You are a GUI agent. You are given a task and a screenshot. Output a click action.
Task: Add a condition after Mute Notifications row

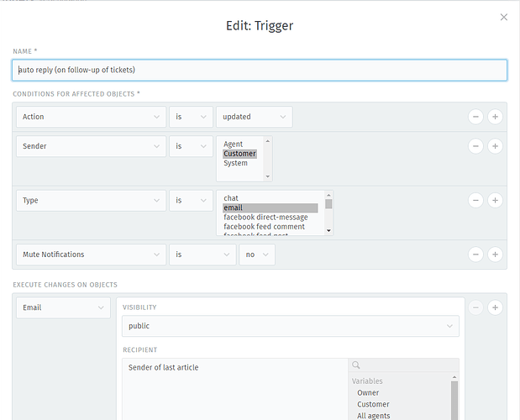[x=495, y=255]
